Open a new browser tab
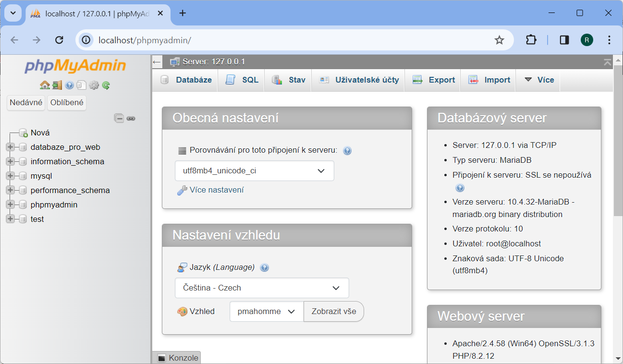 (183, 13)
